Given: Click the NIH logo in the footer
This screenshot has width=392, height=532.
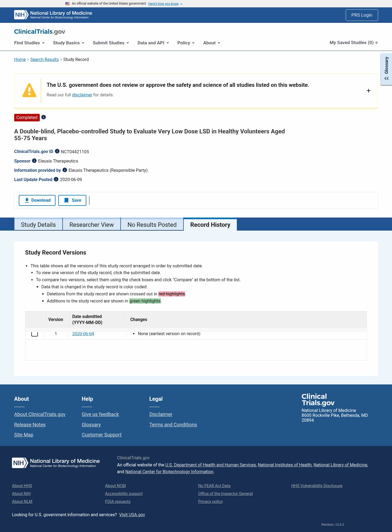Looking at the screenshot, I should (x=56, y=463).
